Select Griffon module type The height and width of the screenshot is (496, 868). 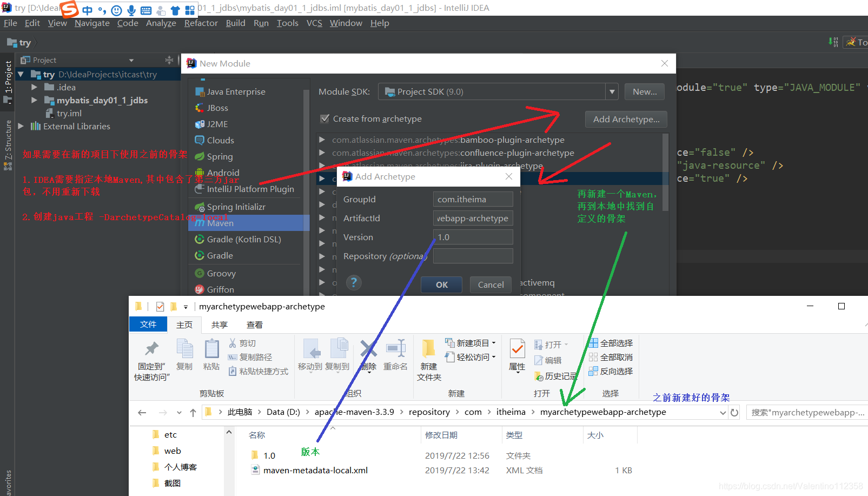click(215, 290)
